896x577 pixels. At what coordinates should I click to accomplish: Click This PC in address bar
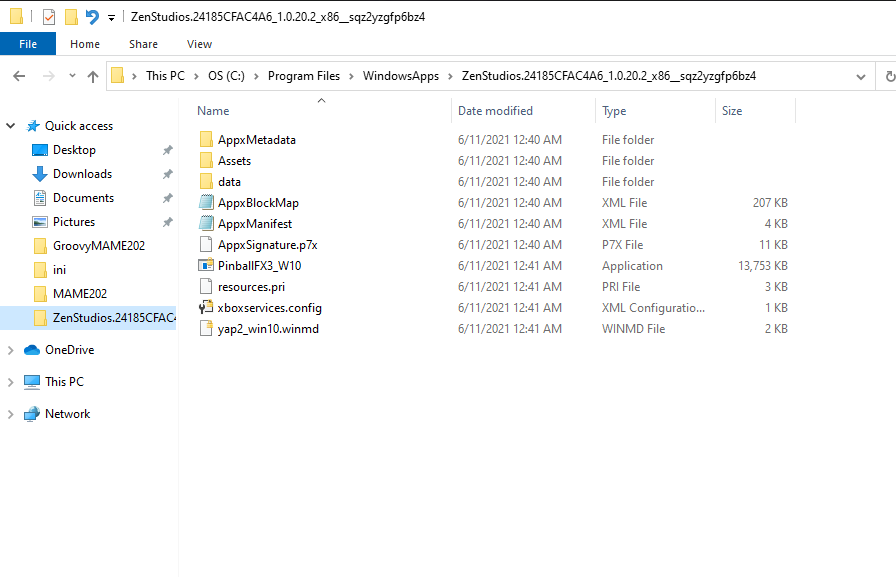point(165,76)
